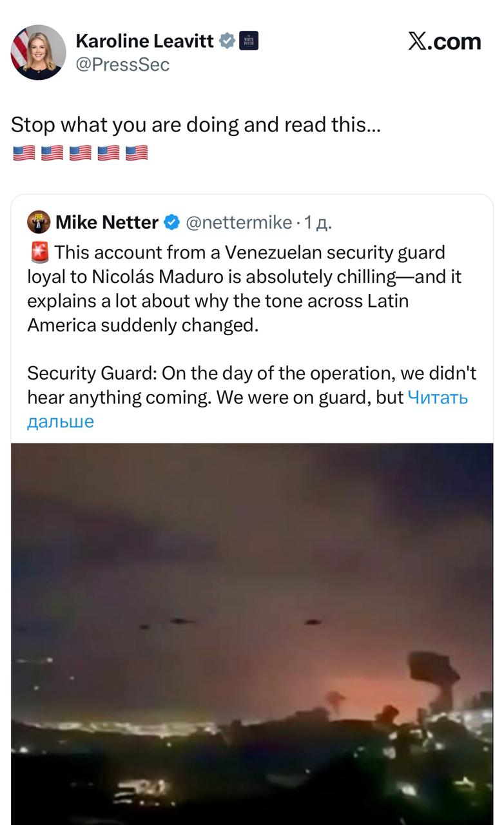This screenshot has height=825, width=504.
Task: Open the @nettermike handle
Action: pos(238,223)
